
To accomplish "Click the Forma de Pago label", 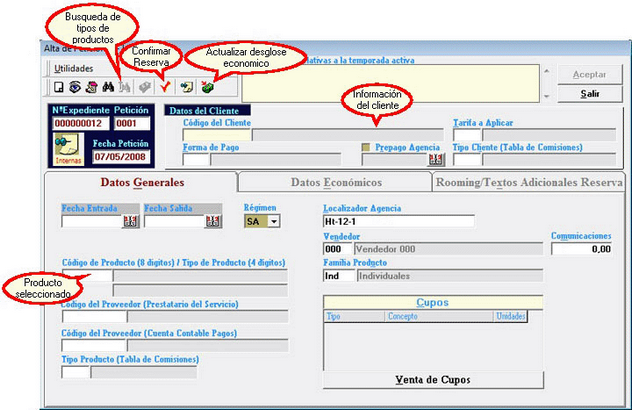I will click(x=211, y=148).
